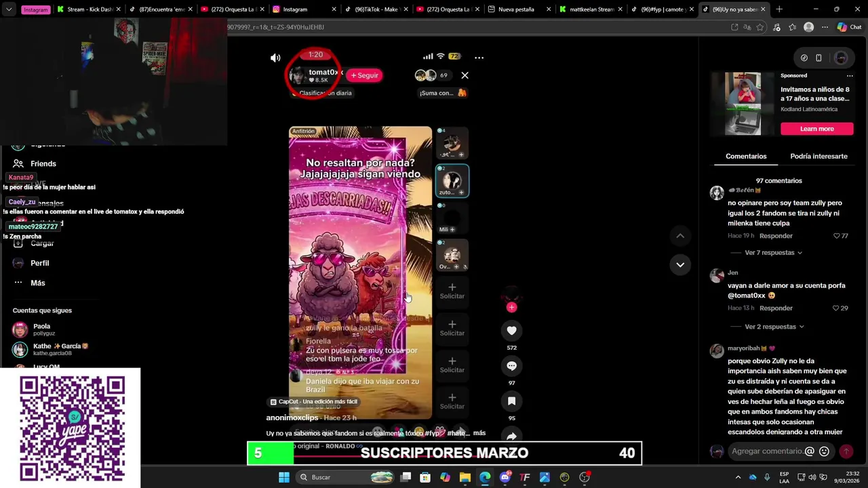This screenshot has width=868, height=488.
Task: Open the get-app phone icon
Action: tap(818, 58)
